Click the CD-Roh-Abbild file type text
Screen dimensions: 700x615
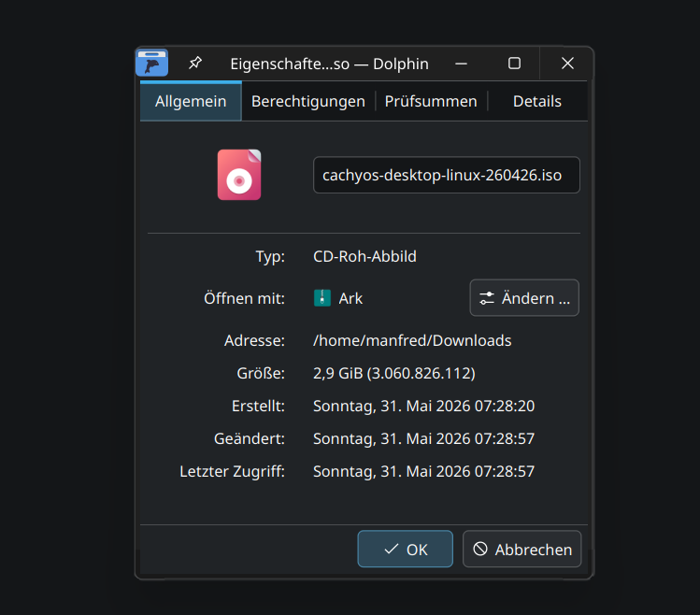(x=364, y=256)
